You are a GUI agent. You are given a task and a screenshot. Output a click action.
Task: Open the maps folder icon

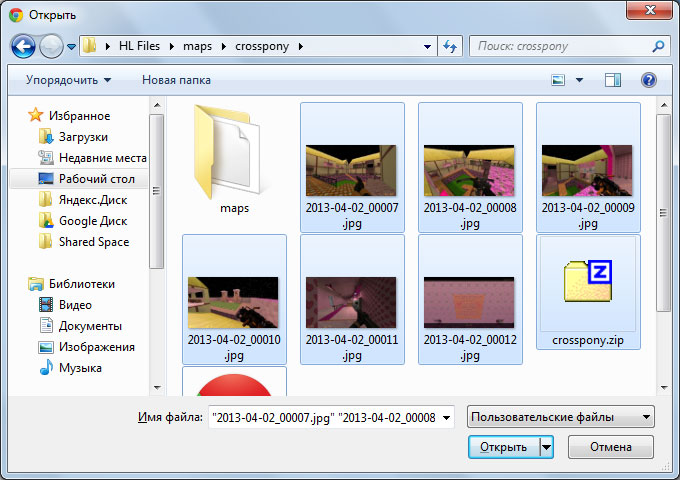pos(234,151)
